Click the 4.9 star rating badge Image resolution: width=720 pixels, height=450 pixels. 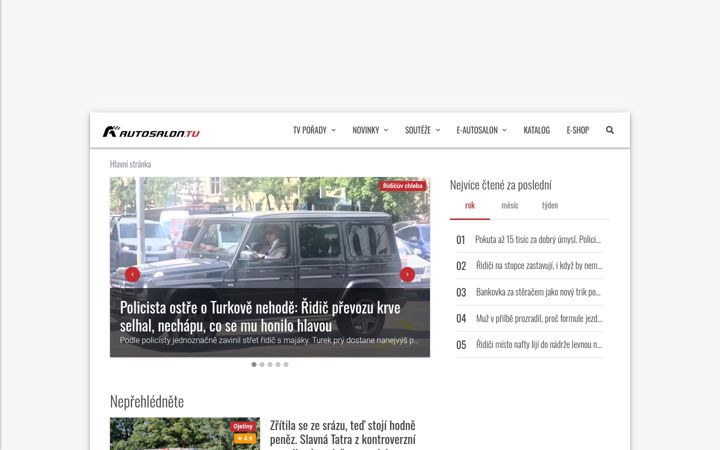tap(245, 439)
